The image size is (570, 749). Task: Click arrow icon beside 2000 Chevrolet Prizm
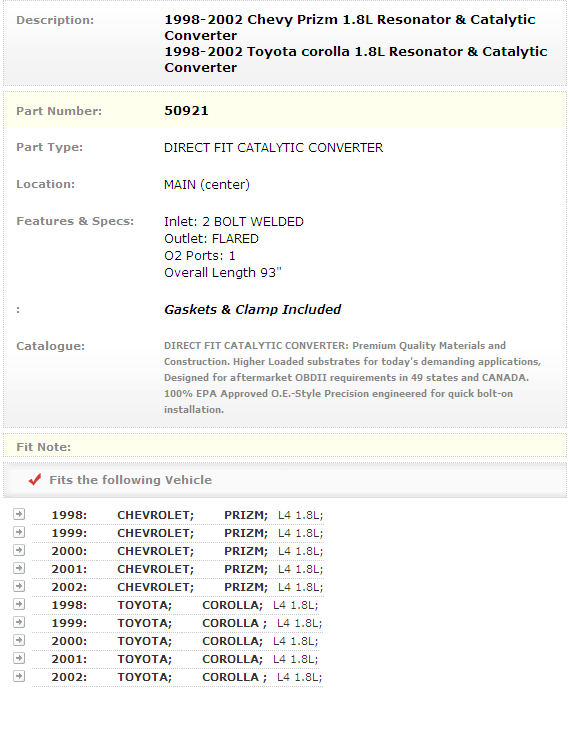[19, 550]
